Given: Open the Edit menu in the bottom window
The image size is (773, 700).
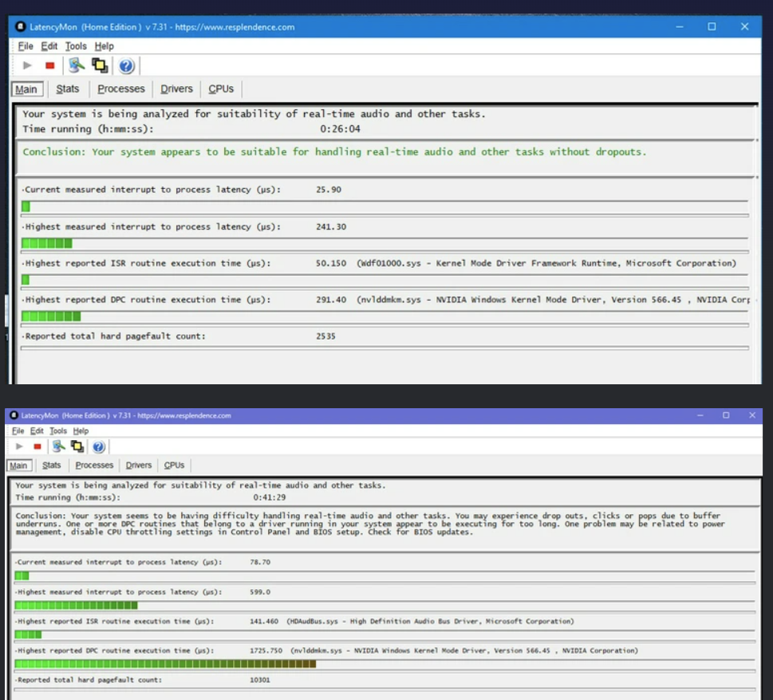Looking at the screenshot, I should (37, 431).
